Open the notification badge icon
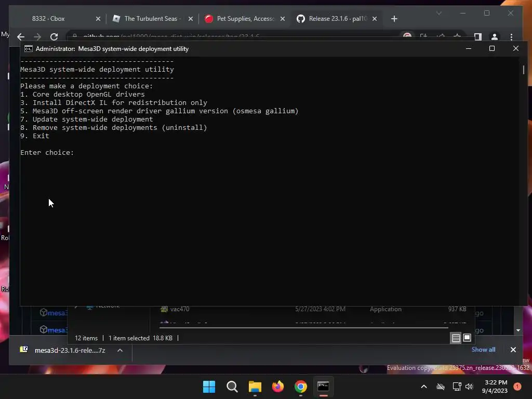532x399 pixels. point(517,387)
